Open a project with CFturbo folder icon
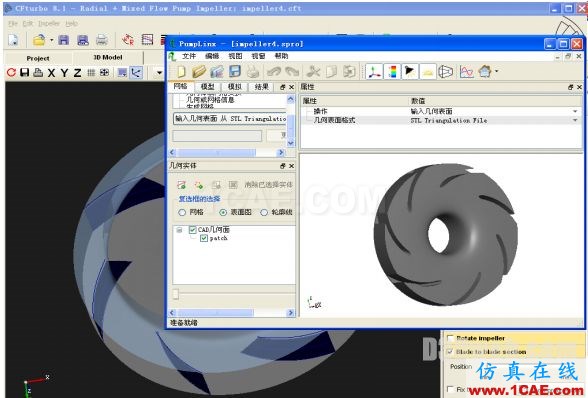This screenshot has height=398, width=588. click(x=39, y=40)
